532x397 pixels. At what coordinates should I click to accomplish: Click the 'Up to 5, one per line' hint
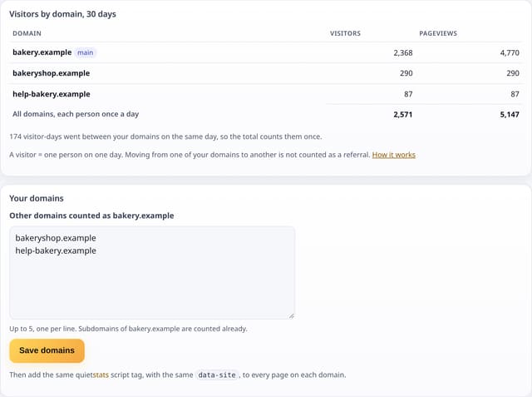coord(128,329)
